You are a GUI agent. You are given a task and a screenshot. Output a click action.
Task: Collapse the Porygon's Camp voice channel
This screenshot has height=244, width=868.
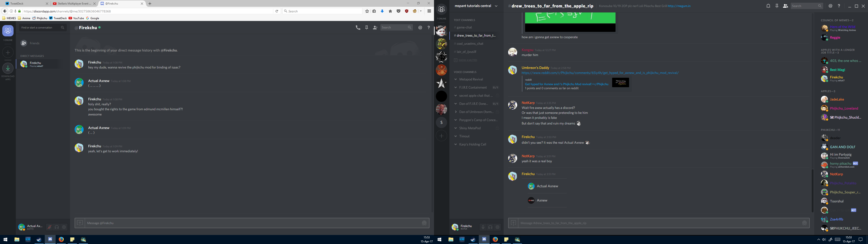[x=455, y=120]
